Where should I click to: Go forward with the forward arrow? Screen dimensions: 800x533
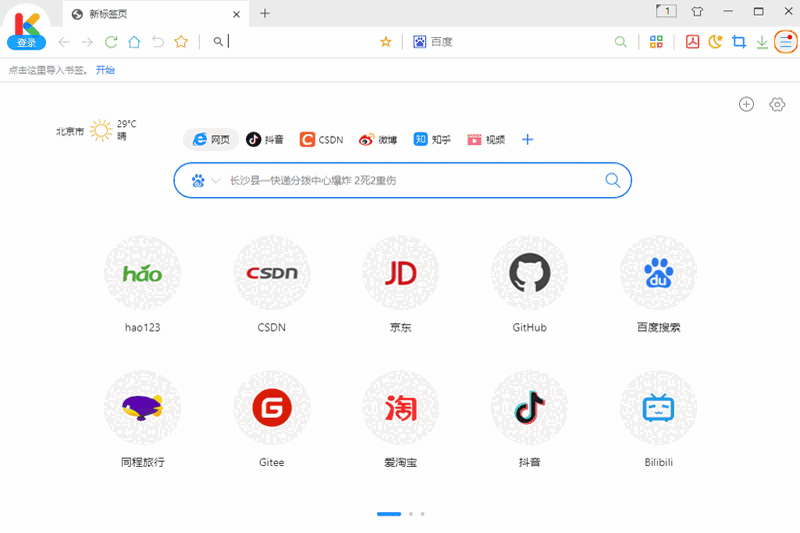(87, 42)
